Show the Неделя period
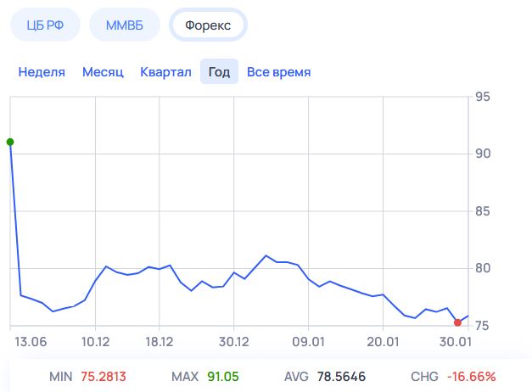 click(x=42, y=72)
